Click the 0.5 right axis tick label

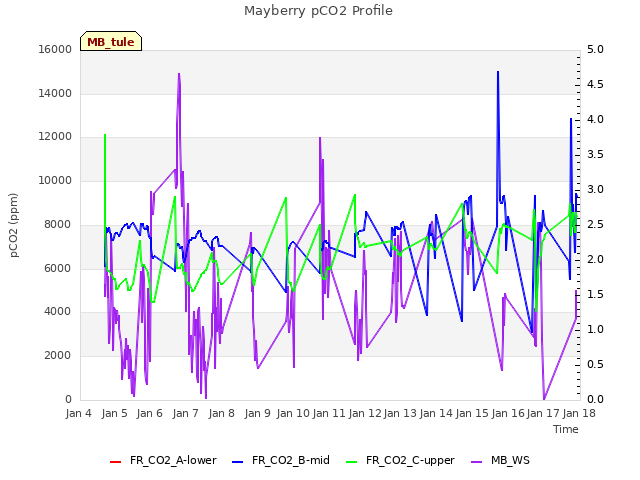click(595, 364)
